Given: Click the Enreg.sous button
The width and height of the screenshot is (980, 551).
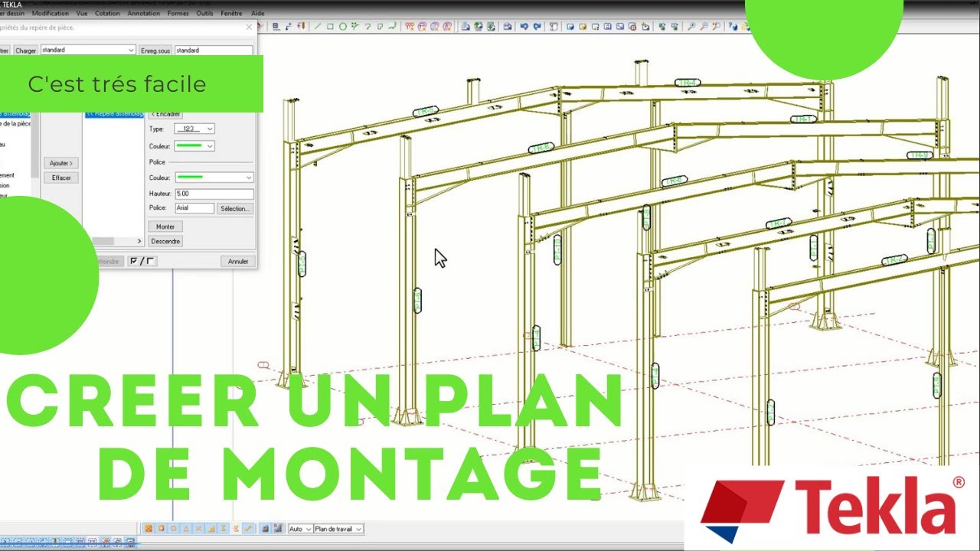Looking at the screenshot, I should pos(155,50).
